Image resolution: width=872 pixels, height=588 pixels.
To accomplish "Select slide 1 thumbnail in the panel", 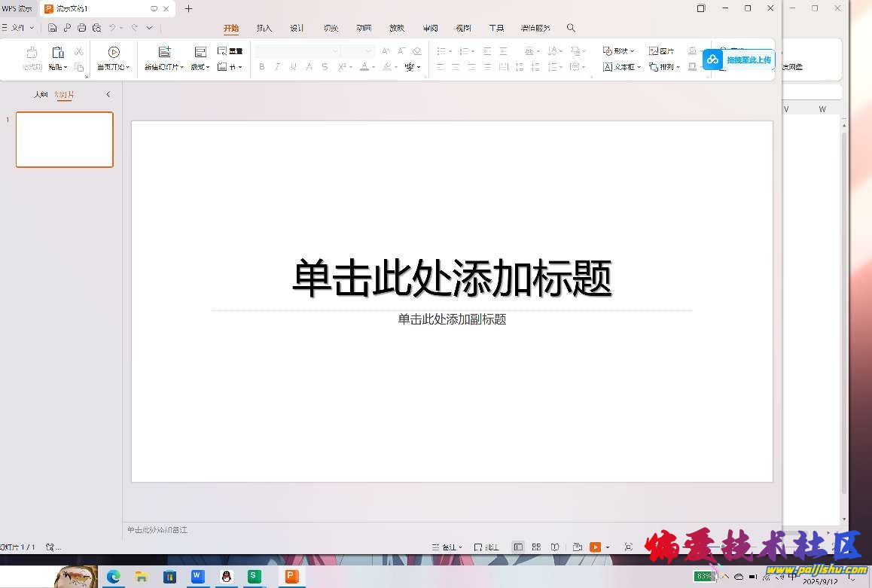I will point(65,139).
